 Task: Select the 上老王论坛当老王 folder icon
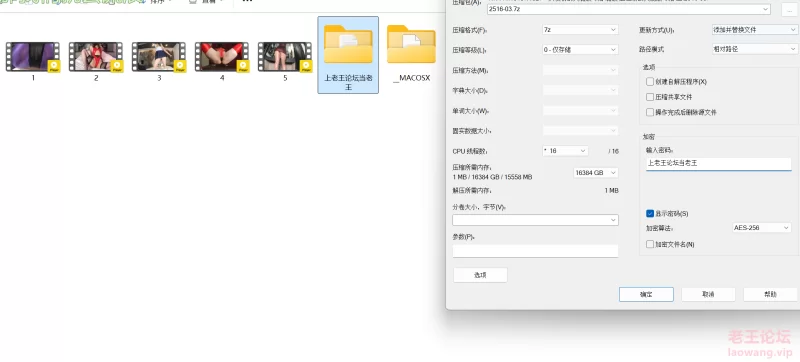[348, 44]
